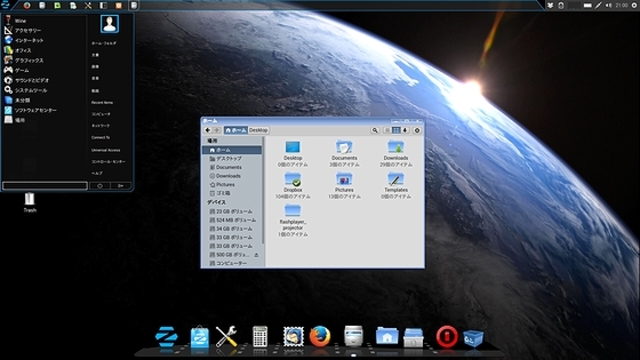This screenshot has height=360, width=640.
Task: Select the Dropbox folder in file view
Action: (x=293, y=185)
